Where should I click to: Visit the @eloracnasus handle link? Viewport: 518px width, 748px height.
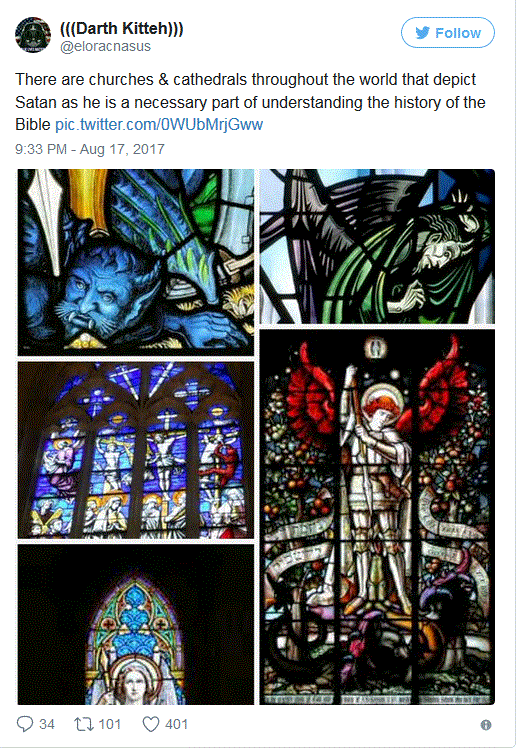pos(105,46)
